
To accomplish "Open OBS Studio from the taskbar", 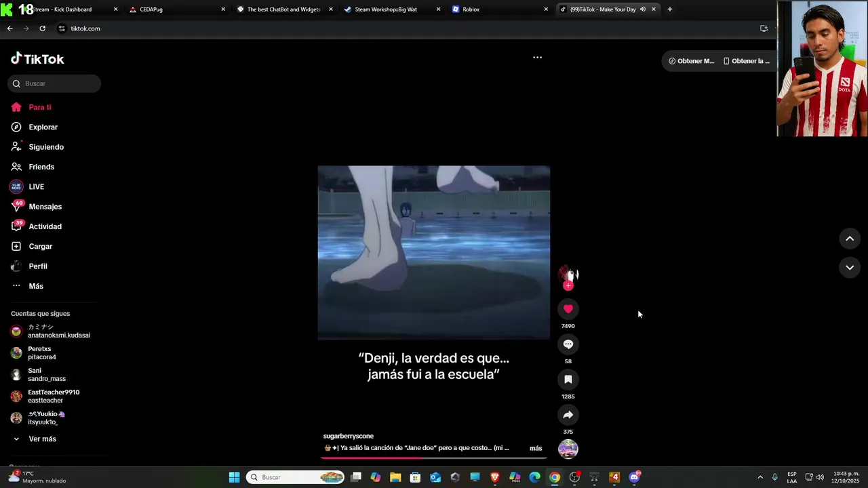I will point(574,477).
